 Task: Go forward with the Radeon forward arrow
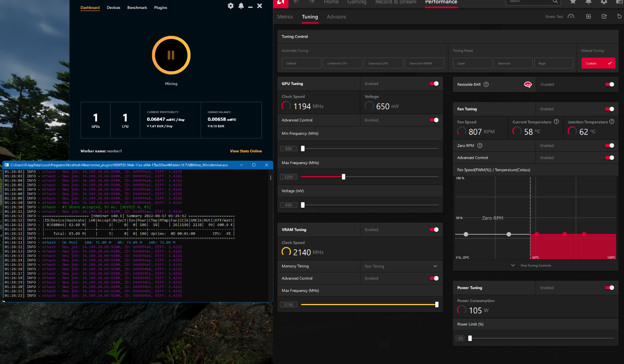coord(312,2)
